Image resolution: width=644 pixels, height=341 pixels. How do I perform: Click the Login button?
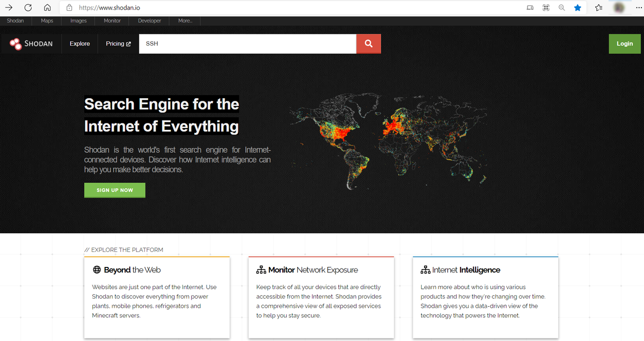(624, 43)
